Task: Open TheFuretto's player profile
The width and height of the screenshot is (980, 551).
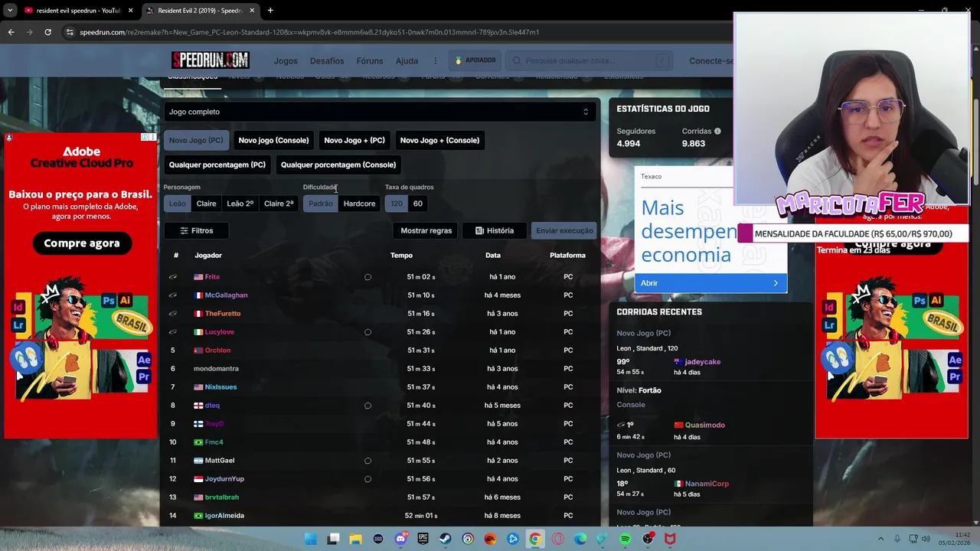Action: (x=223, y=314)
